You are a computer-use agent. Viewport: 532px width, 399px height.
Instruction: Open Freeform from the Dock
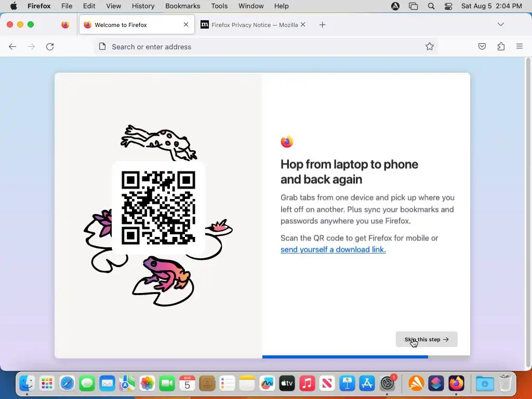click(267, 383)
